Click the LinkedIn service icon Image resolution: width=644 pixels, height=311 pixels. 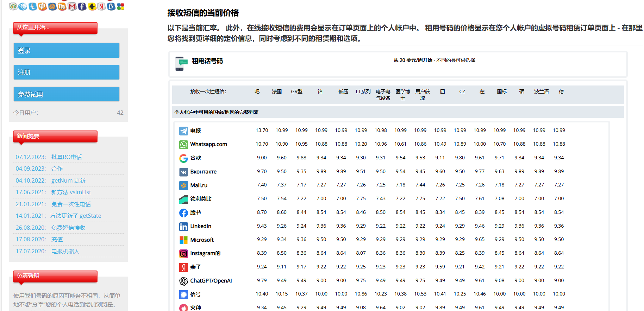click(183, 227)
